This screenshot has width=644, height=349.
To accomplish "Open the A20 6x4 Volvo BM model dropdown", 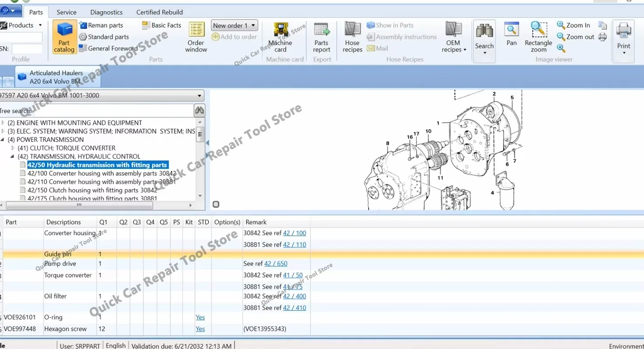I will [x=101, y=96].
